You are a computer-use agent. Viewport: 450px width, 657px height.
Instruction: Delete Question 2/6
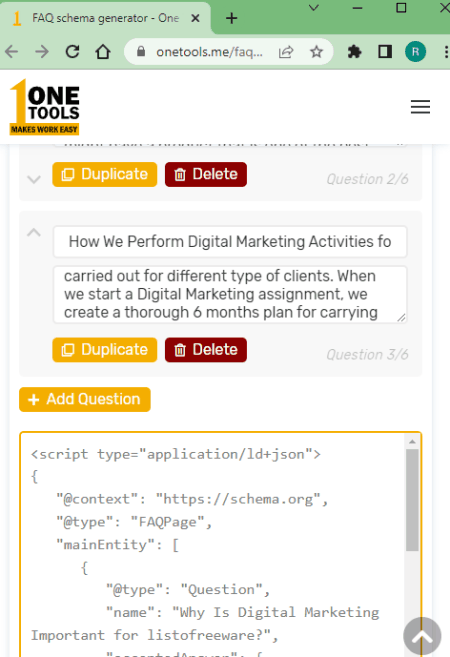[x=206, y=174]
